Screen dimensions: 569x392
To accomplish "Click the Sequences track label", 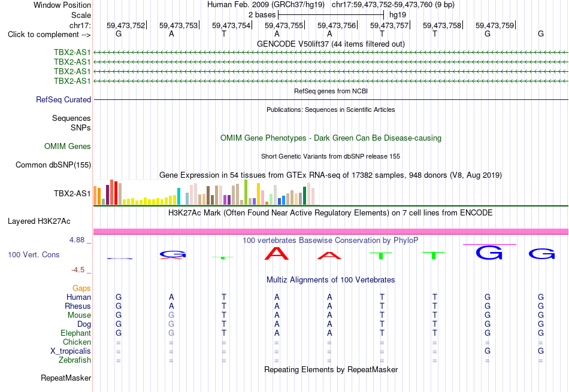I will (71, 118).
